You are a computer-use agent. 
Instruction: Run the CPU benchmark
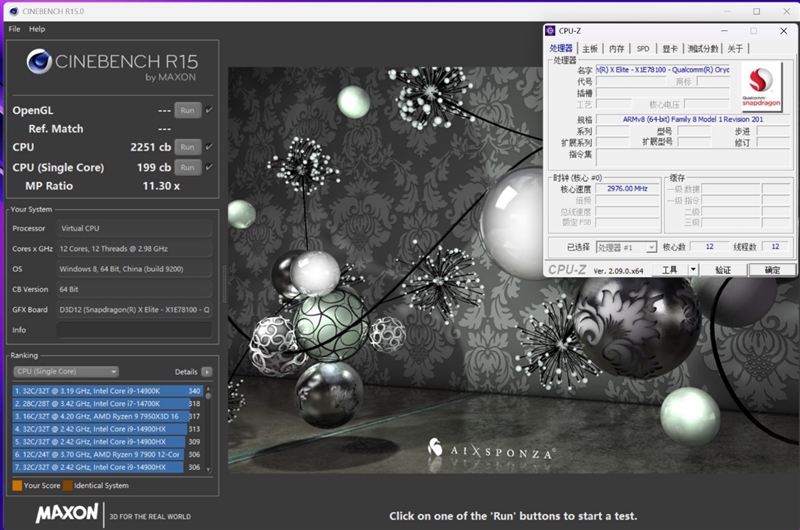click(187, 147)
